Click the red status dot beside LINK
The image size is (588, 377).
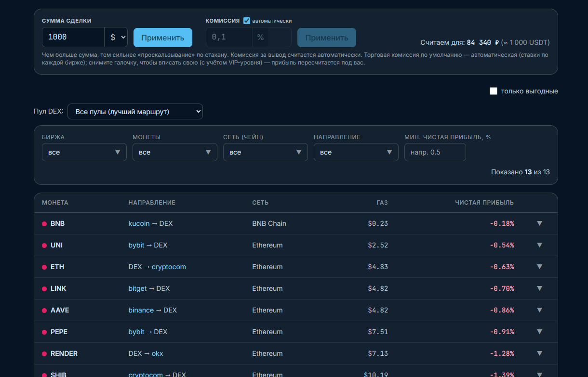[44, 289]
